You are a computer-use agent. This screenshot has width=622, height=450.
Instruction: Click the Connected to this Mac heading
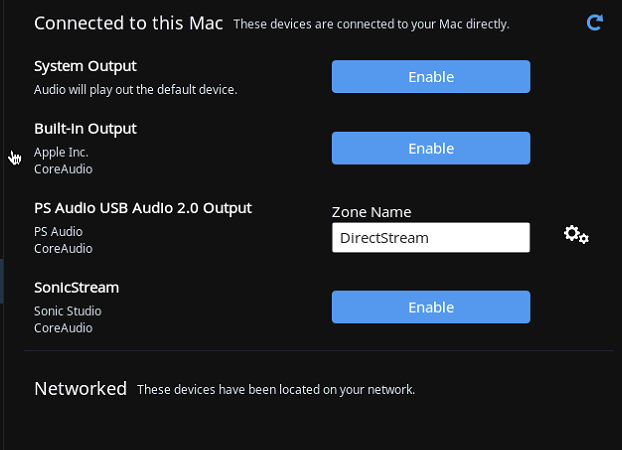click(x=129, y=23)
